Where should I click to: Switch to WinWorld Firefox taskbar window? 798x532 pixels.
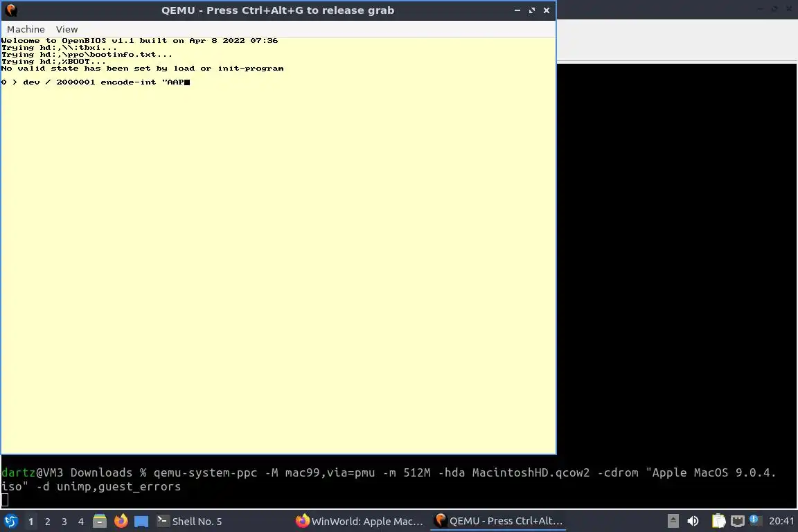[360, 522]
